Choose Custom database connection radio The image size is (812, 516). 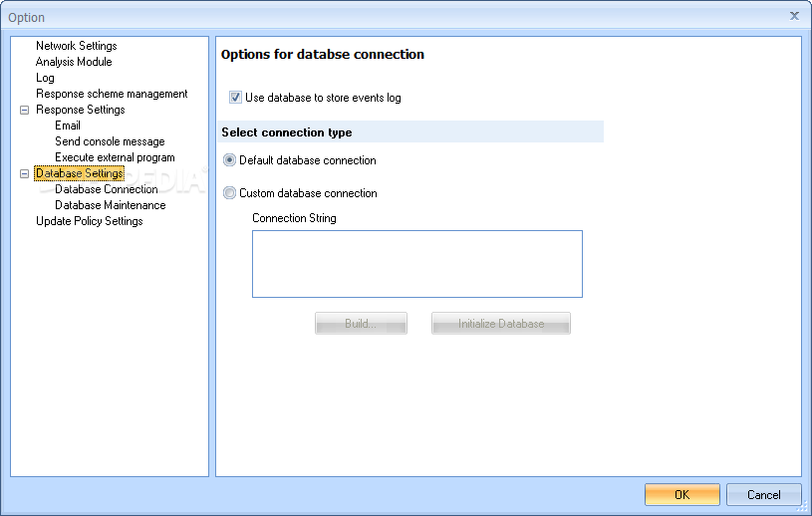click(x=229, y=193)
